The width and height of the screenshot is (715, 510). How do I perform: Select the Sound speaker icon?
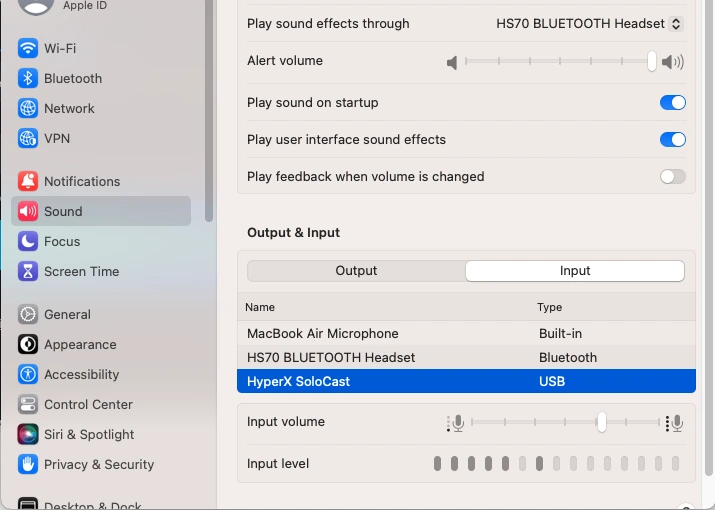coord(28,211)
